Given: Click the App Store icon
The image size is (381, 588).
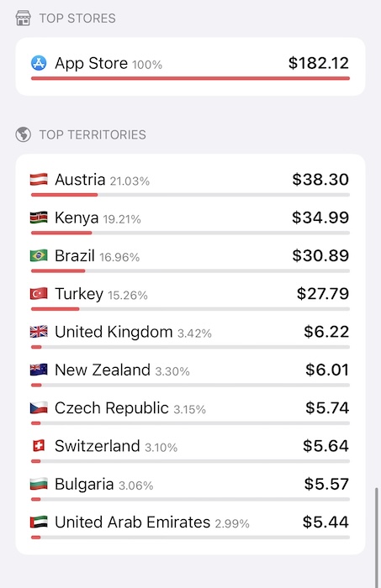Looking at the screenshot, I should pos(39,63).
